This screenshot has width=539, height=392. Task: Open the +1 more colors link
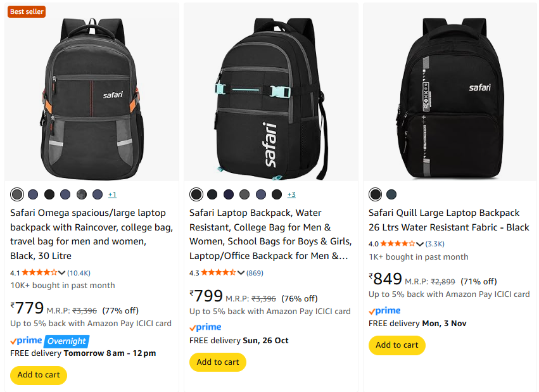112,194
